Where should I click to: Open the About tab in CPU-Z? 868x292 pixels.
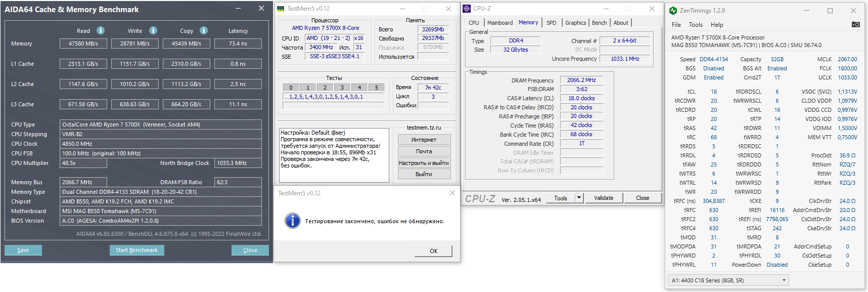click(621, 23)
